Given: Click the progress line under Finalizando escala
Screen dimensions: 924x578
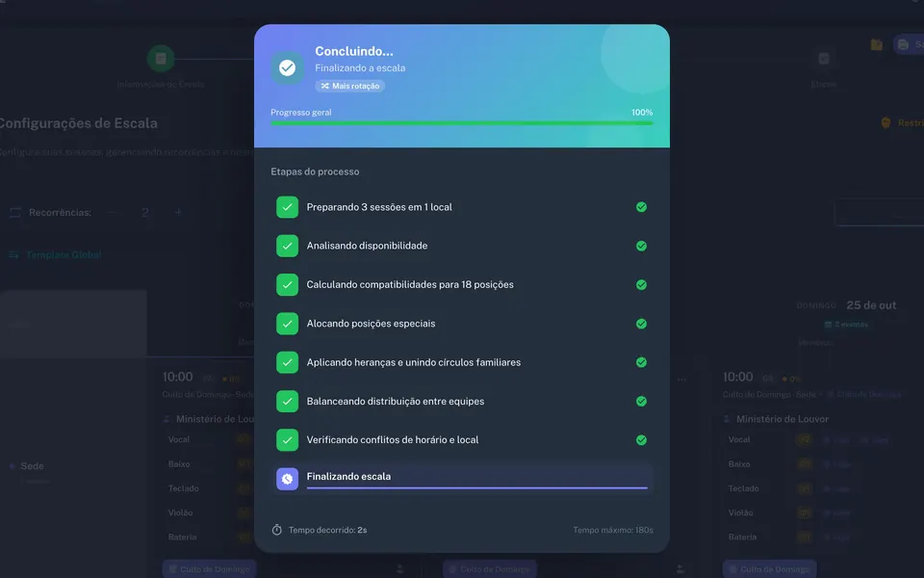Looking at the screenshot, I should [476, 487].
